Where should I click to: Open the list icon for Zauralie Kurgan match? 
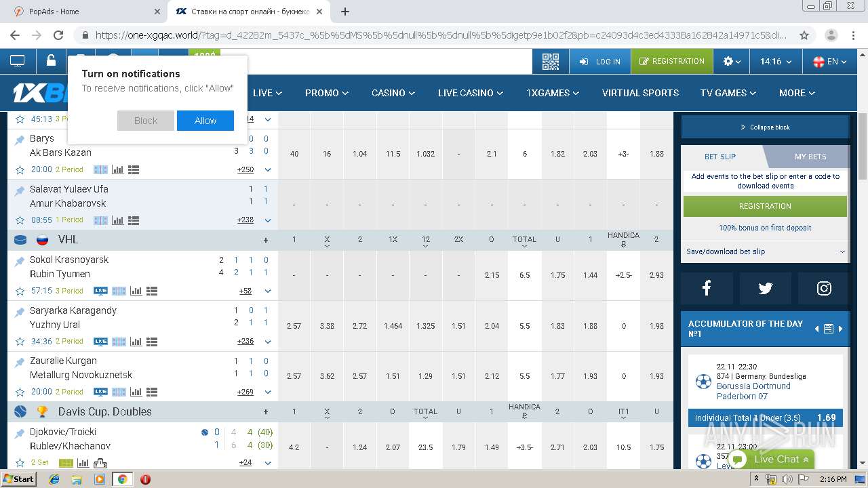tap(152, 392)
